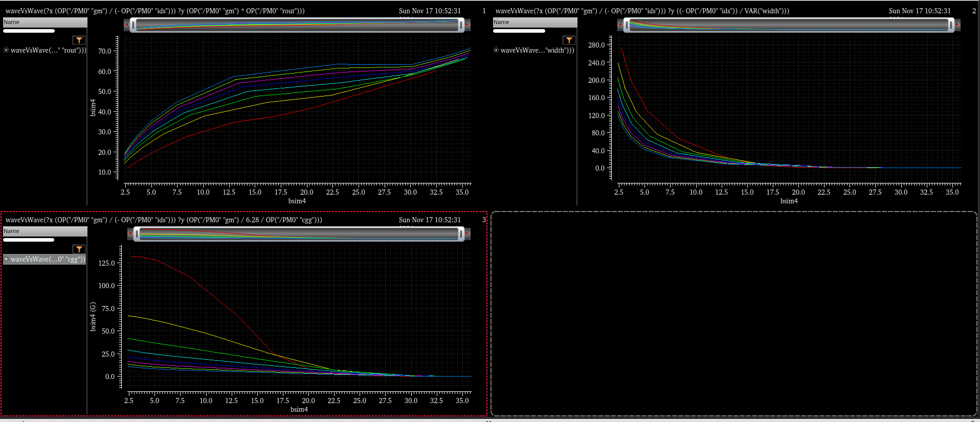Select the waveVsWave..."width"))) legend label

click(538, 50)
